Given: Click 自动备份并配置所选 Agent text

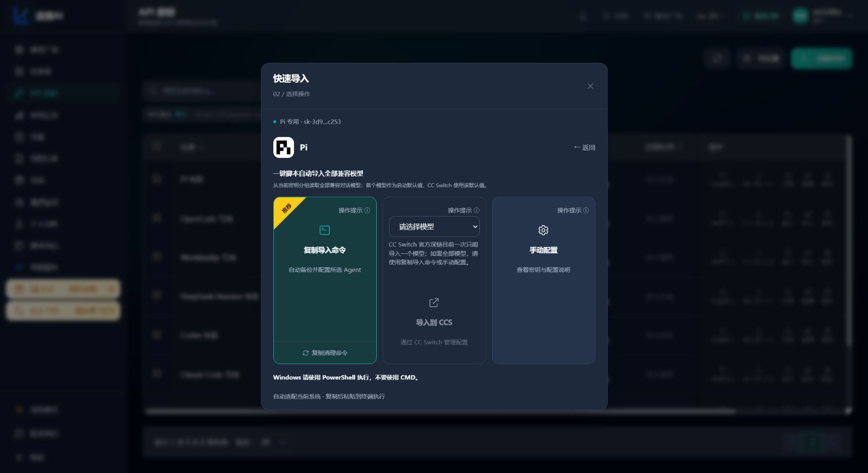Looking at the screenshot, I should [x=325, y=270].
